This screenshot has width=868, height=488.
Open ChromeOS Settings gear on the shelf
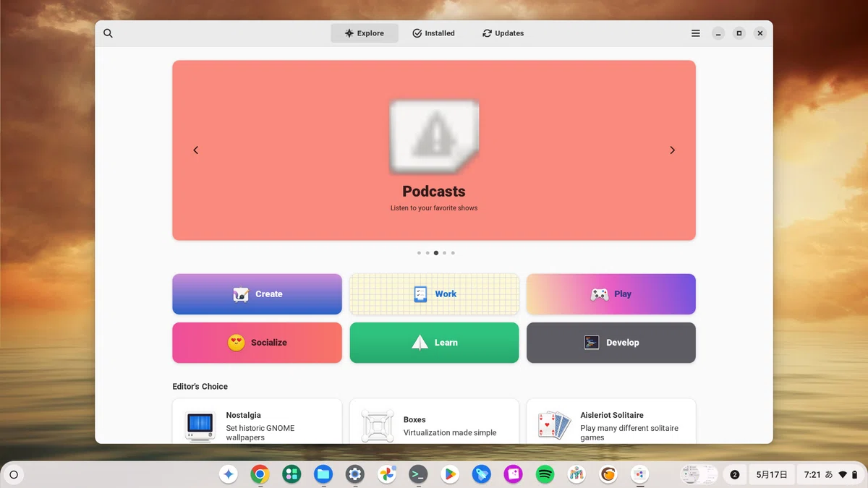coord(354,474)
